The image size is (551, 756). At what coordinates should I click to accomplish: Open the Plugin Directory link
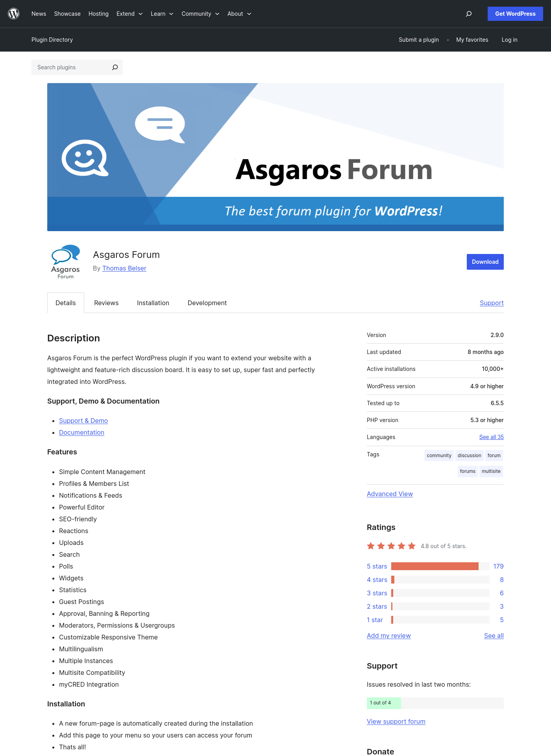[x=52, y=40]
